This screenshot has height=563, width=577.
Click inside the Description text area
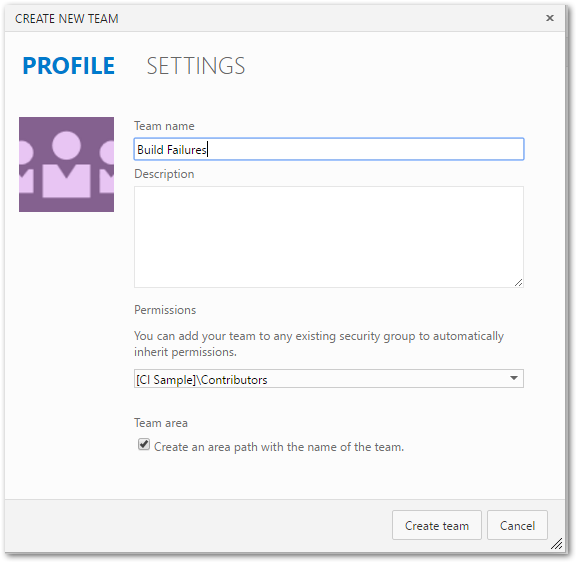[x=329, y=237]
